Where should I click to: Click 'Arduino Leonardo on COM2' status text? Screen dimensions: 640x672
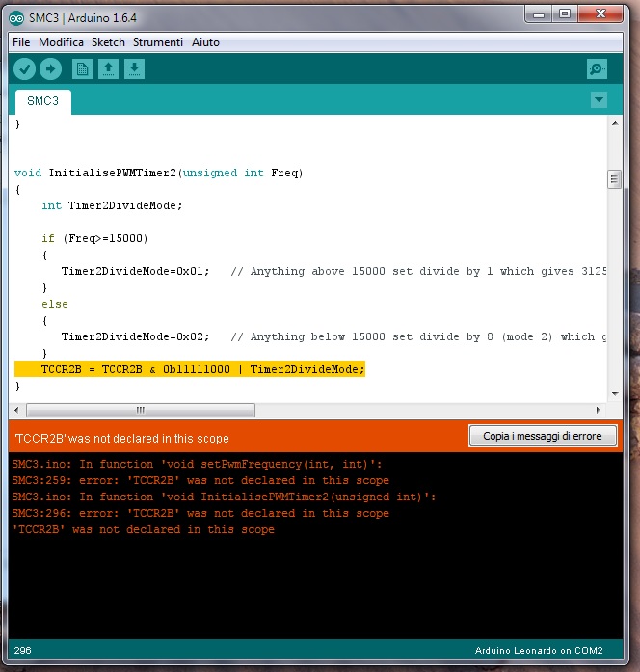(539, 650)
